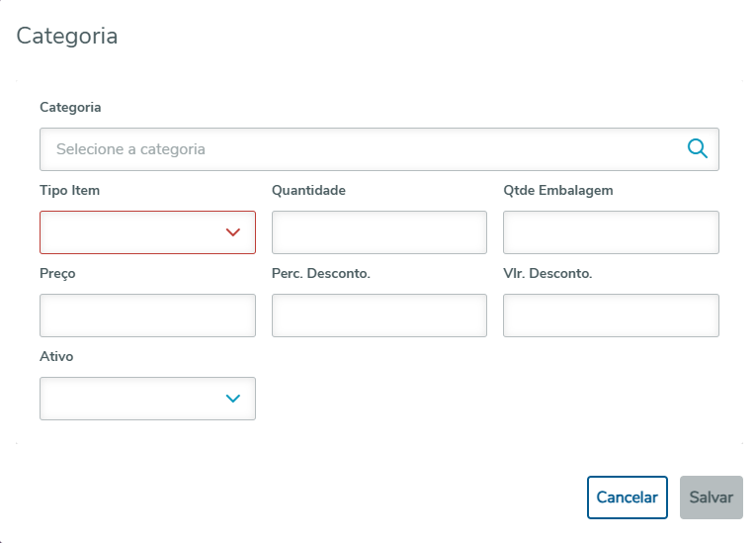Click the Categoria label above search field

tap(70, 107)
